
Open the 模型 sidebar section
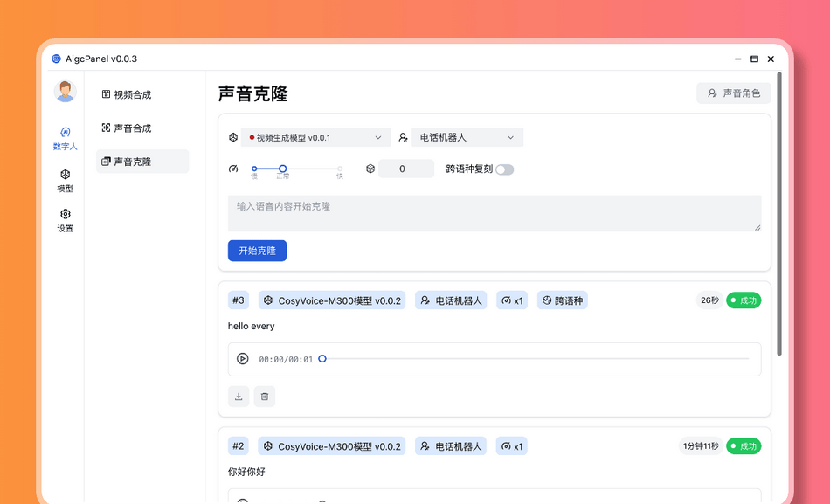point(65,181)
